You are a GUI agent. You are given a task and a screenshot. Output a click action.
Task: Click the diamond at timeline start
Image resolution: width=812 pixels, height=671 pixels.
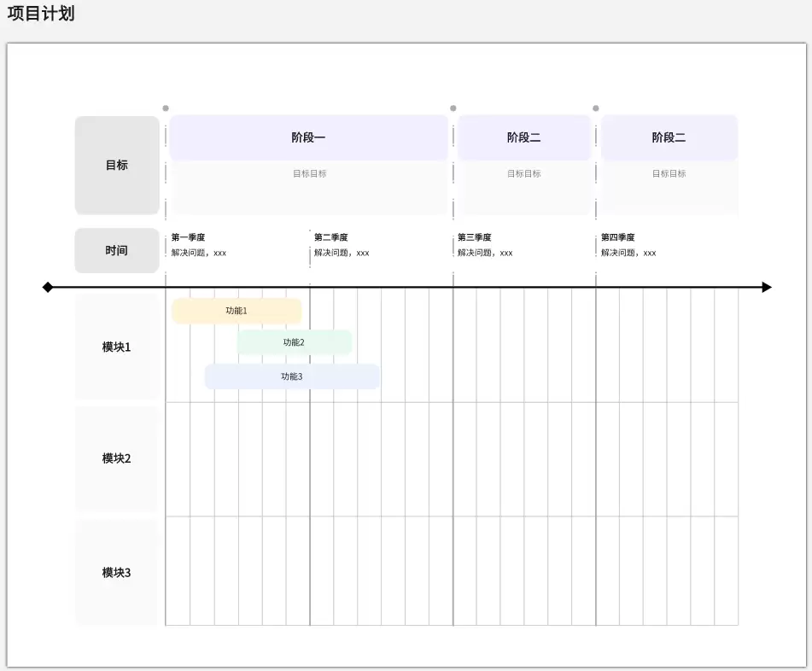48,288
